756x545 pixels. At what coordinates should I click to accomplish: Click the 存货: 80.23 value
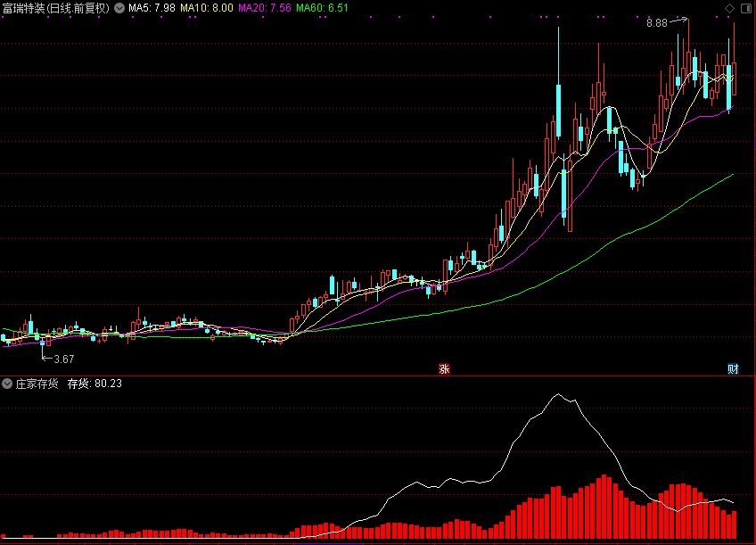point(94,384)
